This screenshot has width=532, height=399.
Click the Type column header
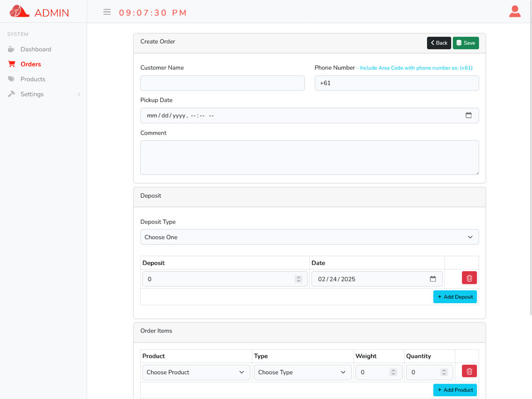[261, 356]
